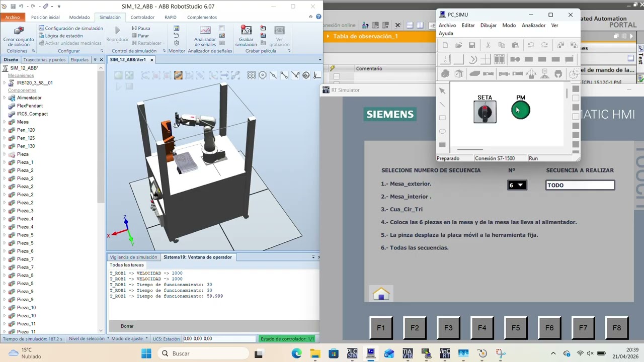This screenshot has width=644, height=362.
Task: Open the Modo menu in PC_SIMU
Action: point(509,25)
